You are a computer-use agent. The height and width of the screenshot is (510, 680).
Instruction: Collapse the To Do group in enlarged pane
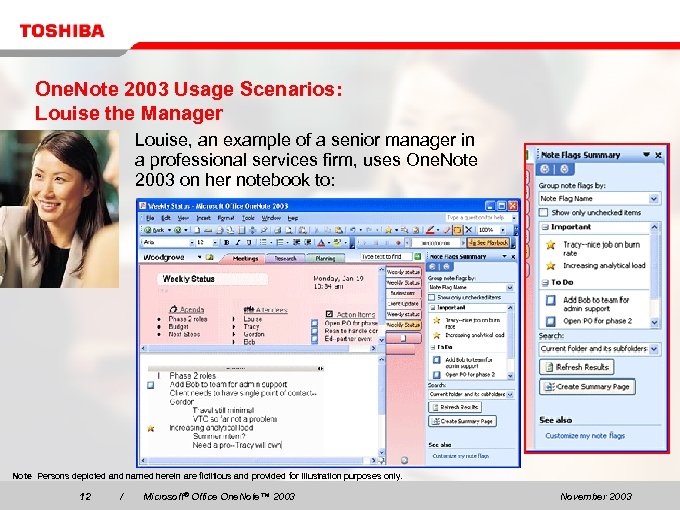tap(545, 282)
